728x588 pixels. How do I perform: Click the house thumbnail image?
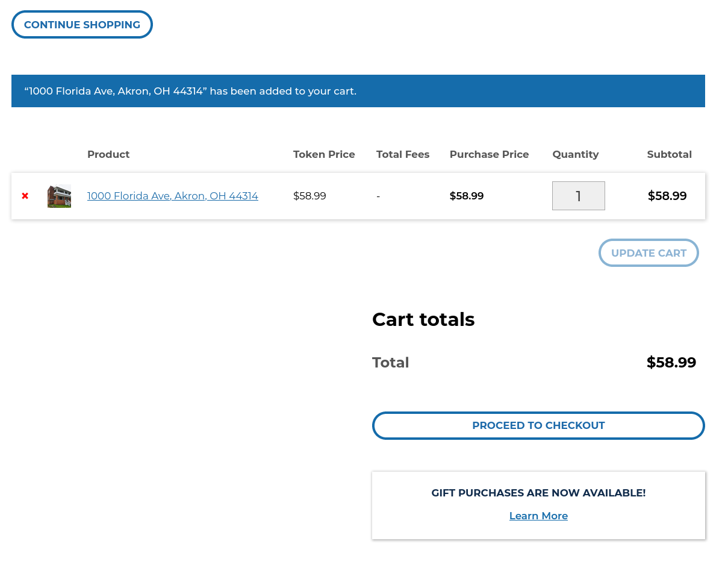click(59, 196)
